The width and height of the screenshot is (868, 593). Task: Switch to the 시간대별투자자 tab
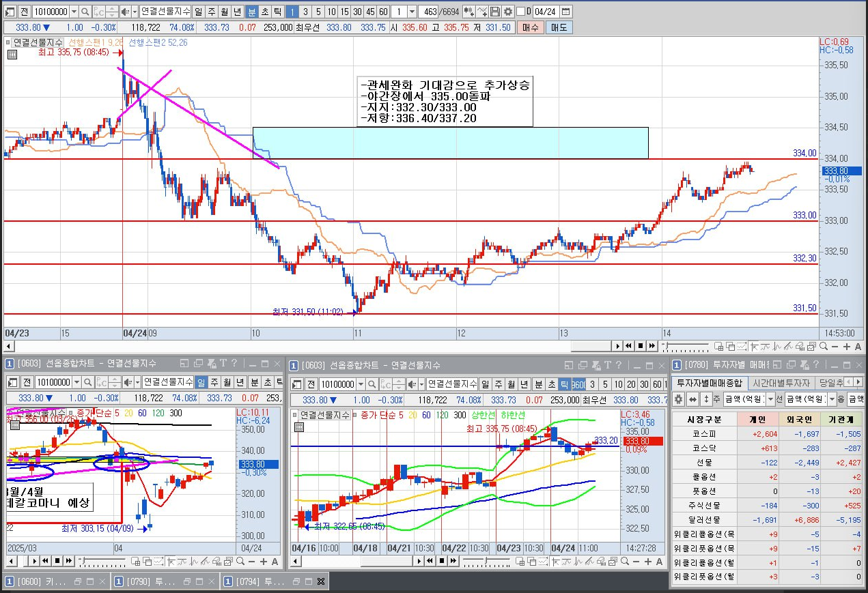tap(781, 383)
